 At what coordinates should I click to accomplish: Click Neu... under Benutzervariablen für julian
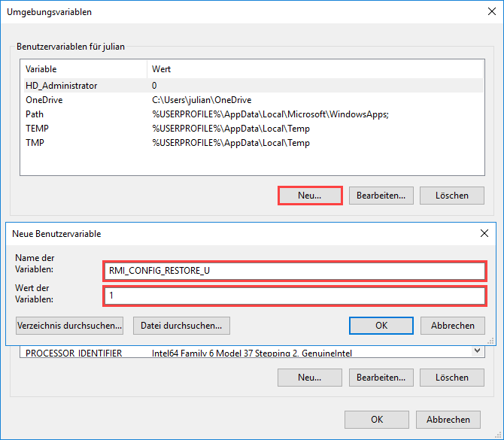click(310, 196)
